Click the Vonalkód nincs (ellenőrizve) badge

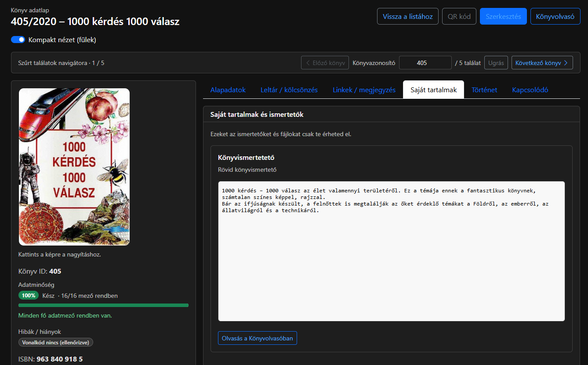56,343
